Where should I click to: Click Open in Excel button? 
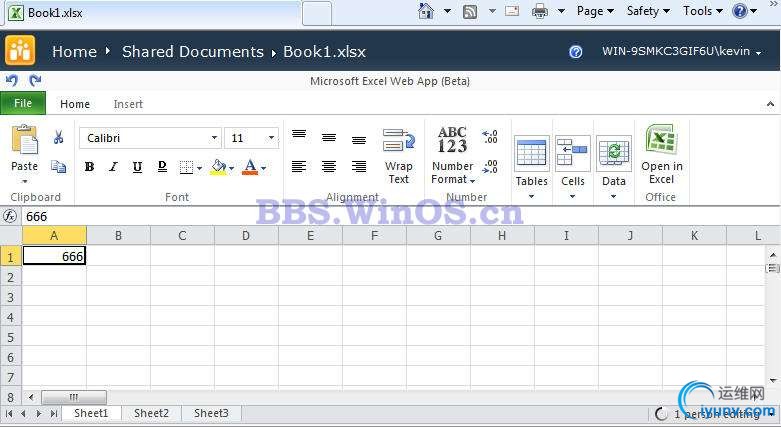click(x=661, y=154)
